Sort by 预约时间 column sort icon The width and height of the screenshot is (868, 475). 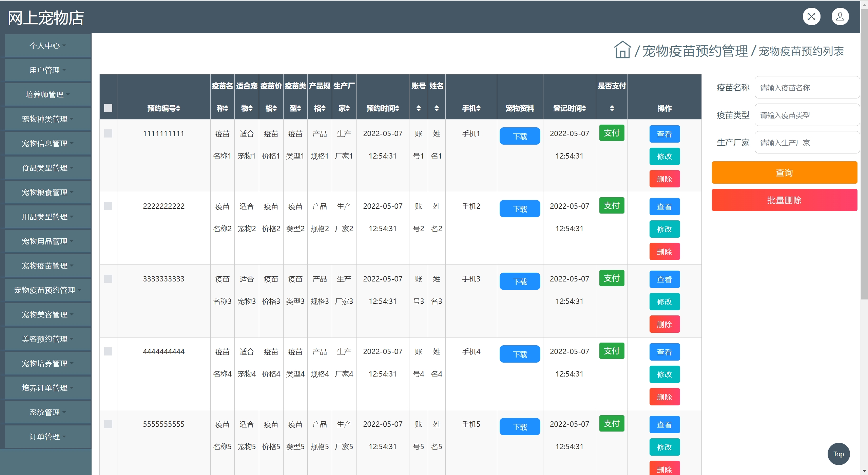tap(397, 108)
